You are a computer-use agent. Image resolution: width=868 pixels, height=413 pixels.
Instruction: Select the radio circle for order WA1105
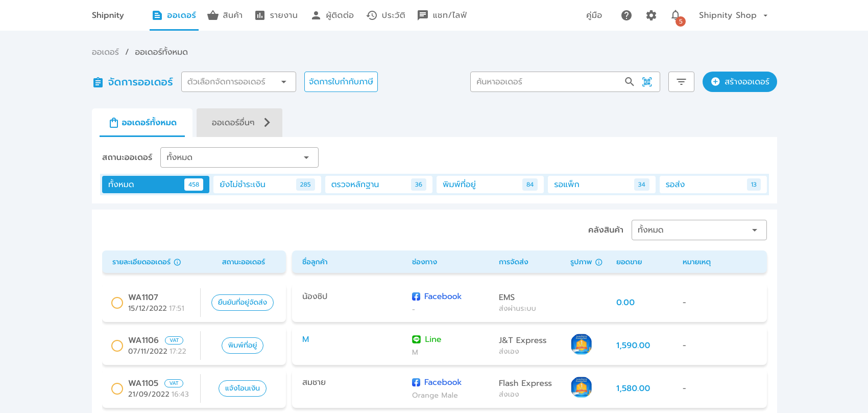[x=117, y=388]
